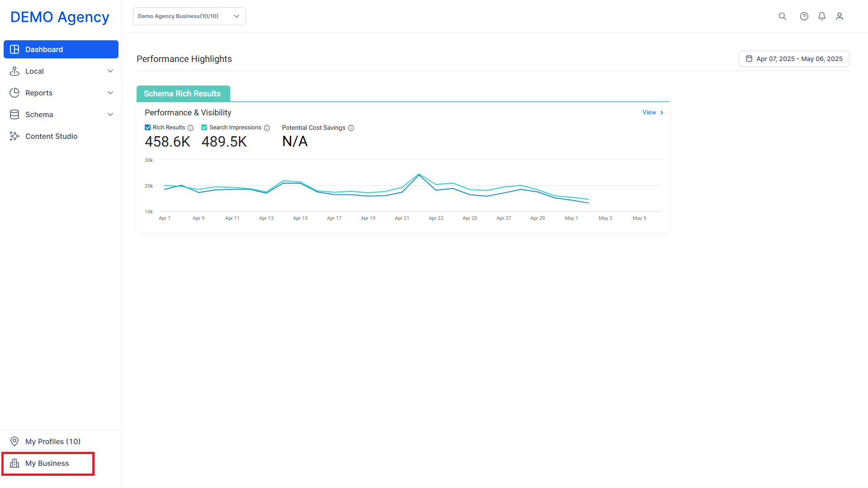This screenshot has height=488, width=868.
Task: Open the Demo Agency Business dropdown
Action: pyautogui.click(x=190, y=16)
